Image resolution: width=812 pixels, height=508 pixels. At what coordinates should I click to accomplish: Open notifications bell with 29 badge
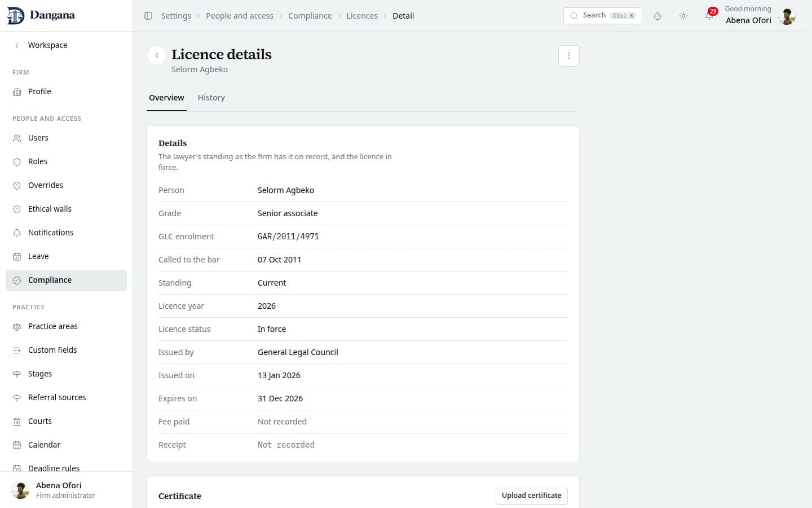click(x=709, y=15)
